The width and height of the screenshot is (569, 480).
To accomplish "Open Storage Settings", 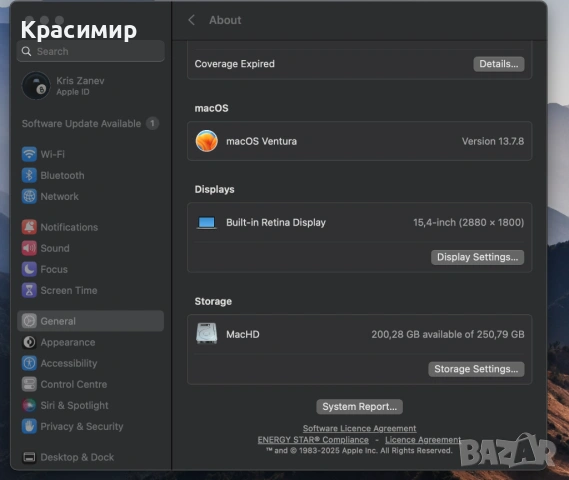I will tap(476, 369).
